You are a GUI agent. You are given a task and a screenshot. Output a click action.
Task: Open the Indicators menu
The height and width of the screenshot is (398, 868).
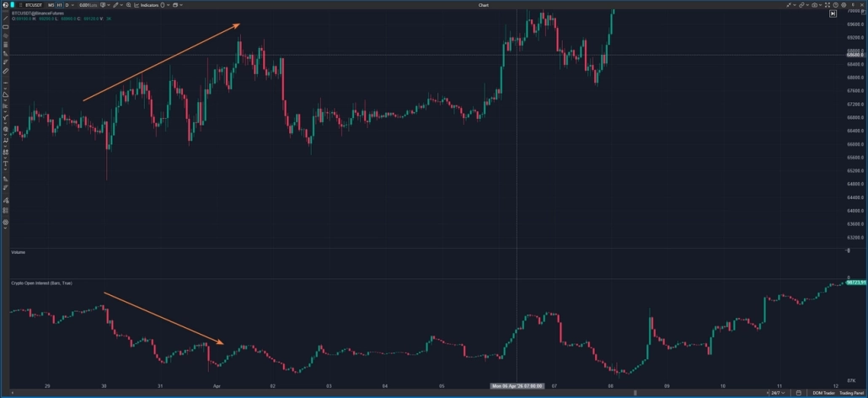point(145,5)
